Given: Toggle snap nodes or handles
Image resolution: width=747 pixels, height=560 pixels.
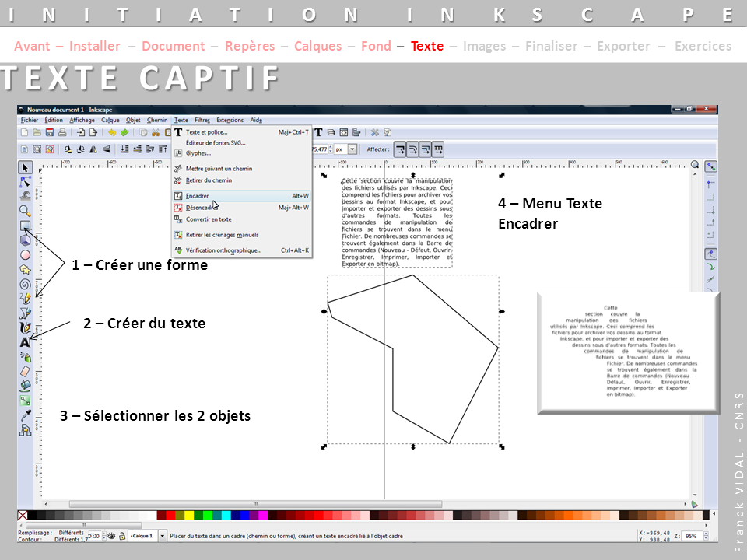Looking at the screenshot, I should 710,254.
